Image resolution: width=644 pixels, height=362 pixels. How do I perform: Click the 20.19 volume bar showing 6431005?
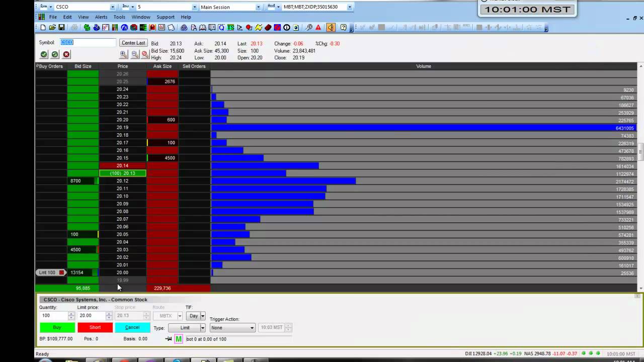tap(424, 128)
